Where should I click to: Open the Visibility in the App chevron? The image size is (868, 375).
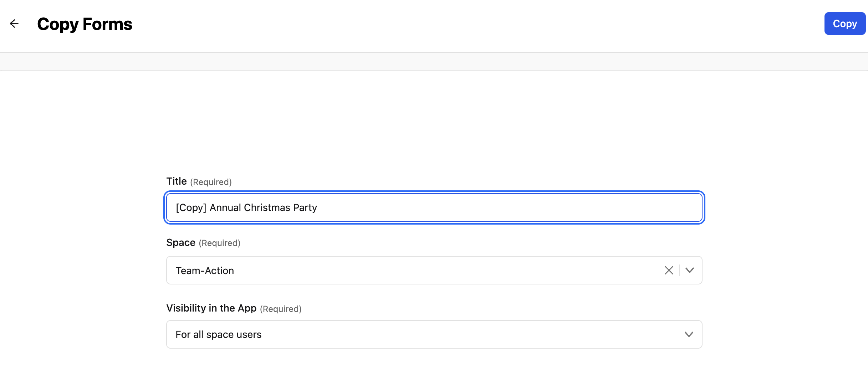tap(689, 334)
